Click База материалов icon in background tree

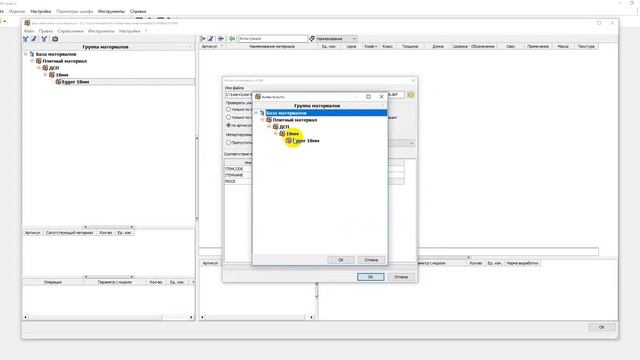click(x=32, y=54)
